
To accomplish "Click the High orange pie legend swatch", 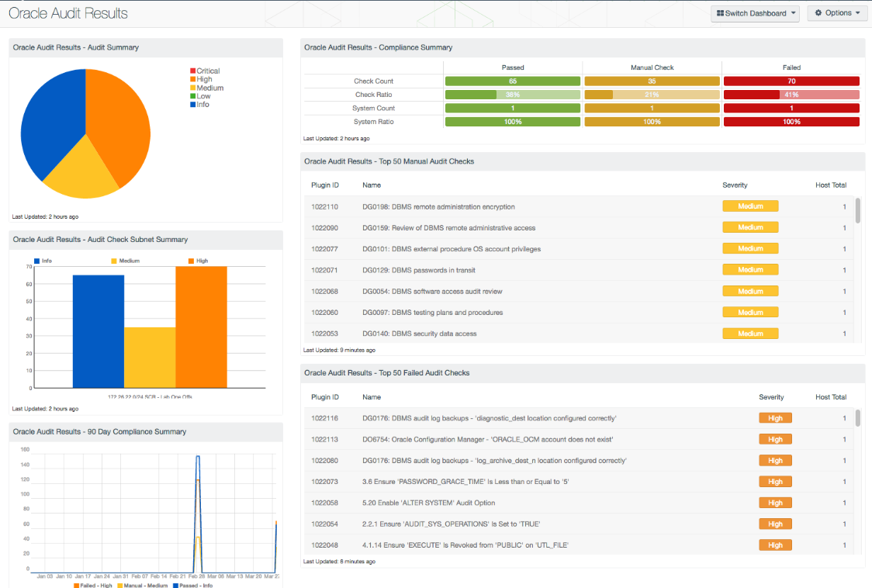I will [193, 79].
